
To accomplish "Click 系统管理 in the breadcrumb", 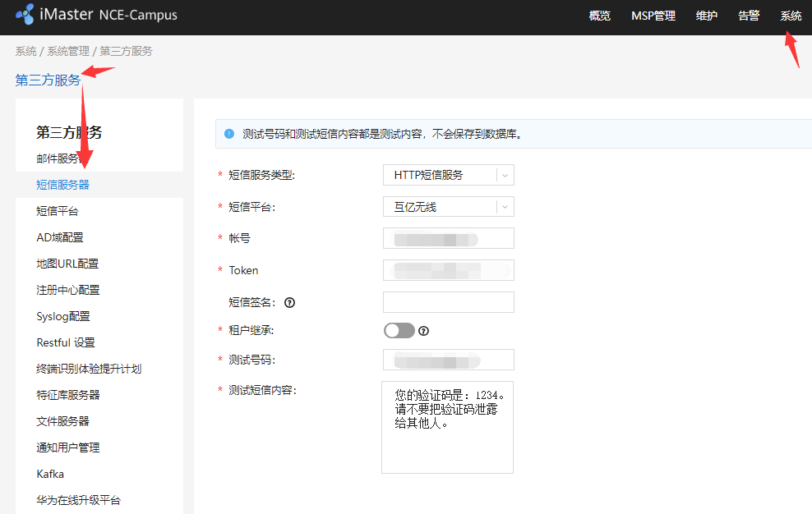I will click(69, 50).
